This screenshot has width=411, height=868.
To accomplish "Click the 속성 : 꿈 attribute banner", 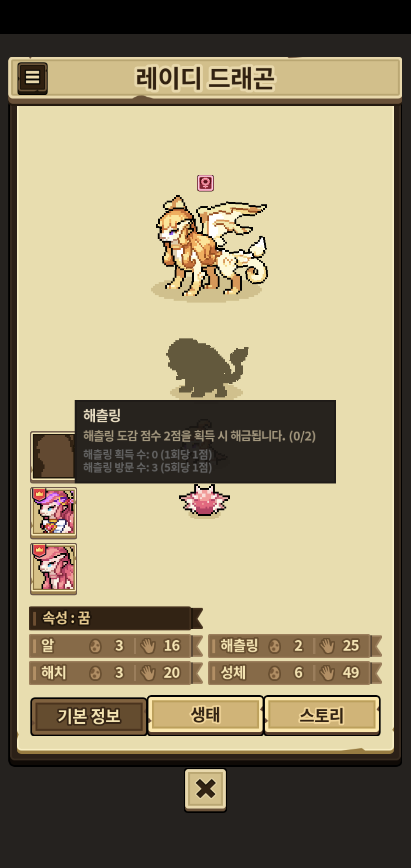I will tap(116, 618).
